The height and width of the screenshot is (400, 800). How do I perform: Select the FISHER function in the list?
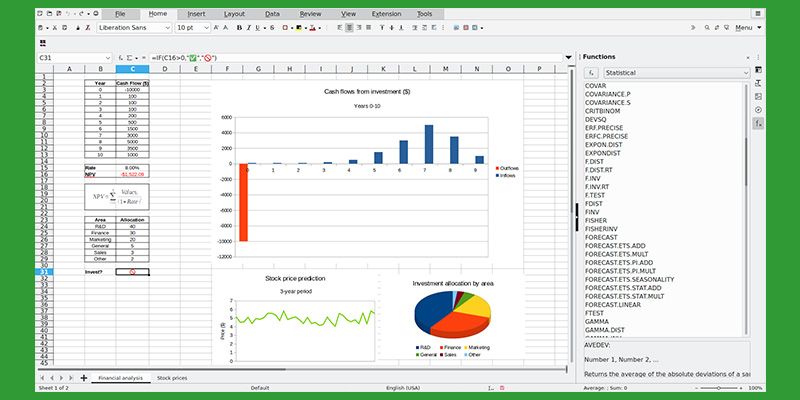596,220
